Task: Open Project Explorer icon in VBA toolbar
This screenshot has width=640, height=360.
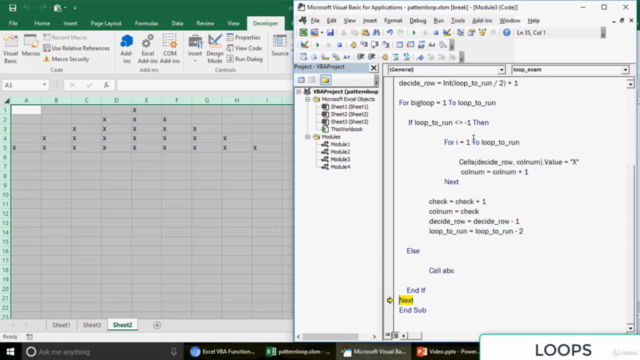Action: 460,33
